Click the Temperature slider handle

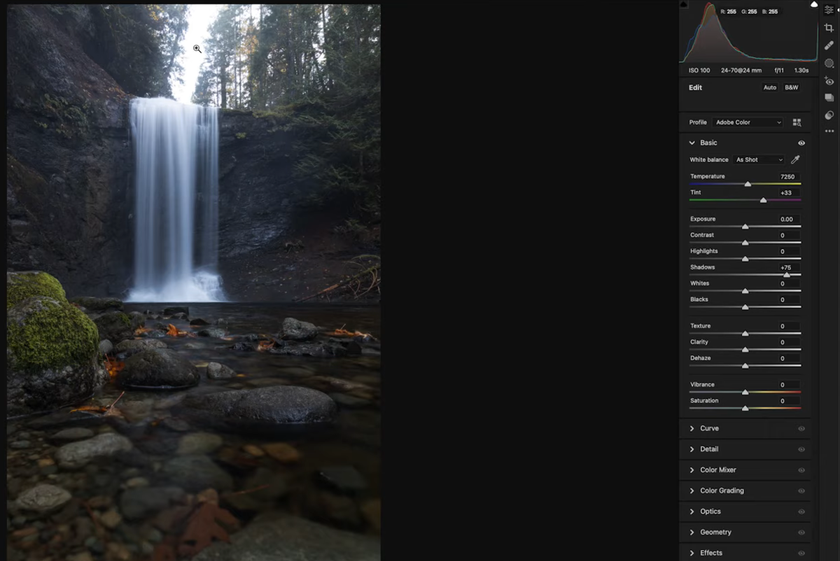pos(748,184)
